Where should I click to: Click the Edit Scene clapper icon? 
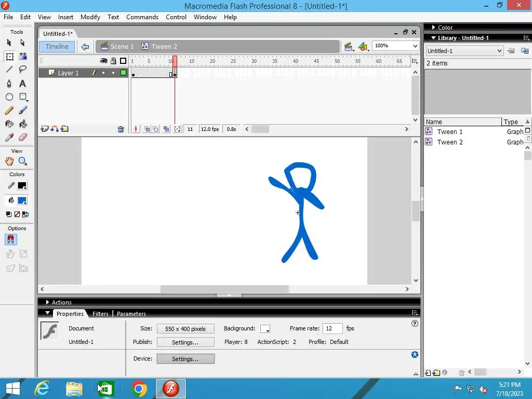coord(348,47)
